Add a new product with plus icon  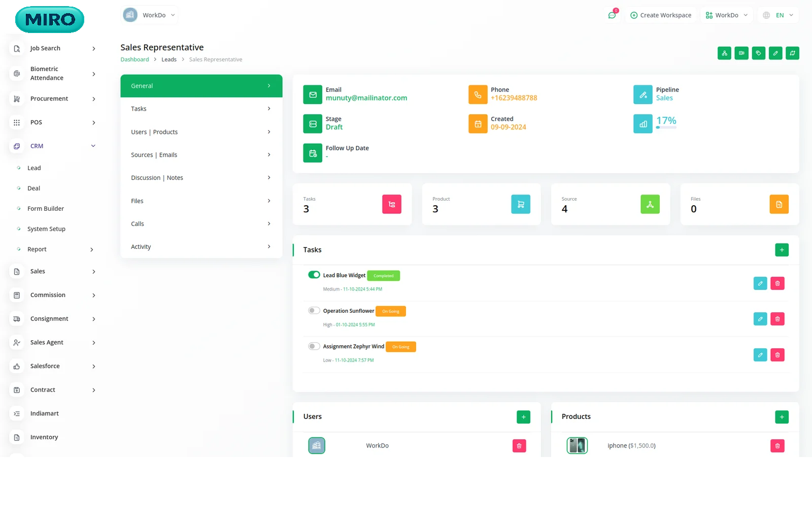coord(782,417)
